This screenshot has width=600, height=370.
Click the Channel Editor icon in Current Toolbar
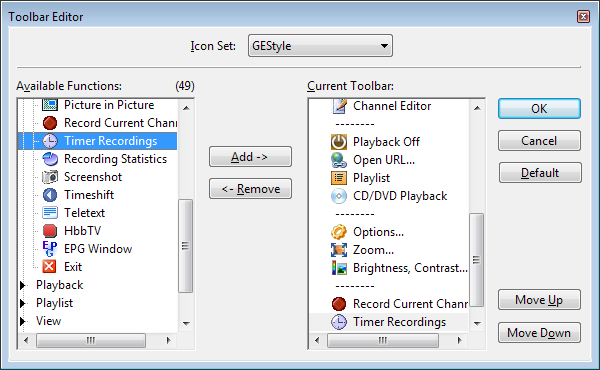[339, 106]
